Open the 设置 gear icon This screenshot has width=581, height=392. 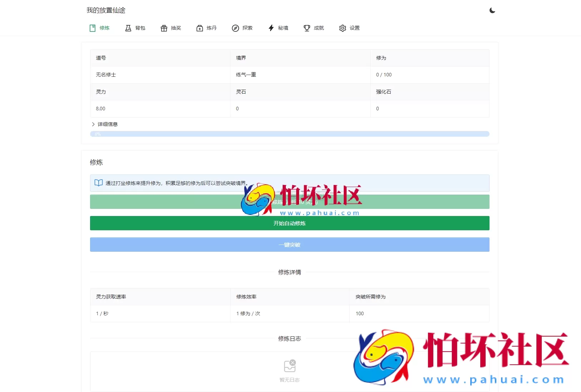pyautogui.click(x=342, y=28)
